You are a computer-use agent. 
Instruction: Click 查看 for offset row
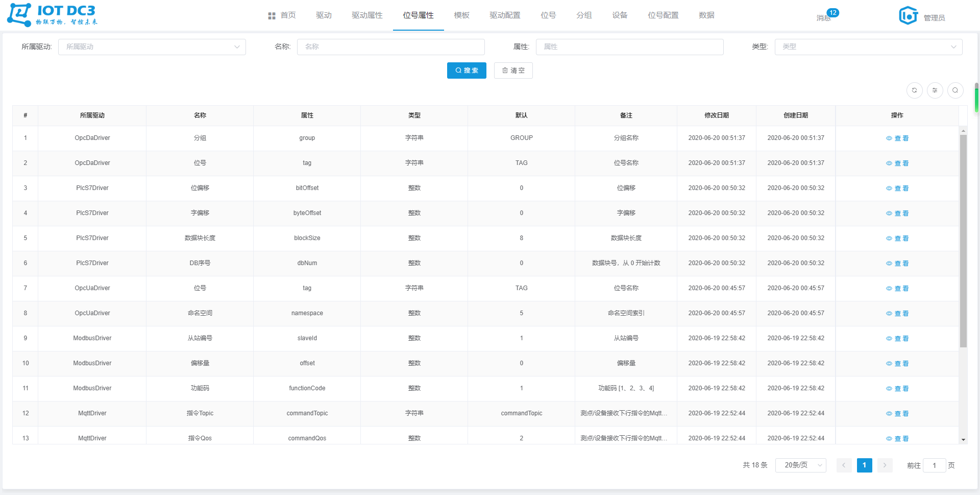click(x=897, y=364)
